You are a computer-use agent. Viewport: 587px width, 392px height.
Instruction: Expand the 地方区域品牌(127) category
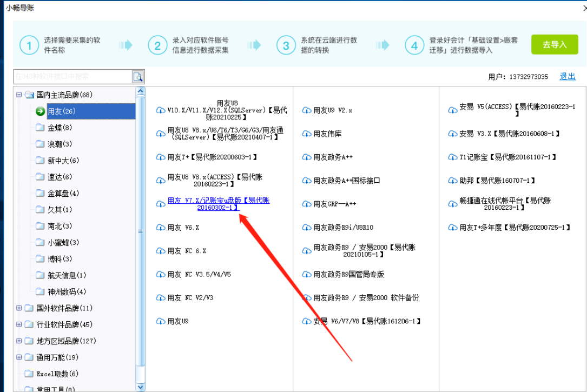pyautogui.click(x=19, y=341)
